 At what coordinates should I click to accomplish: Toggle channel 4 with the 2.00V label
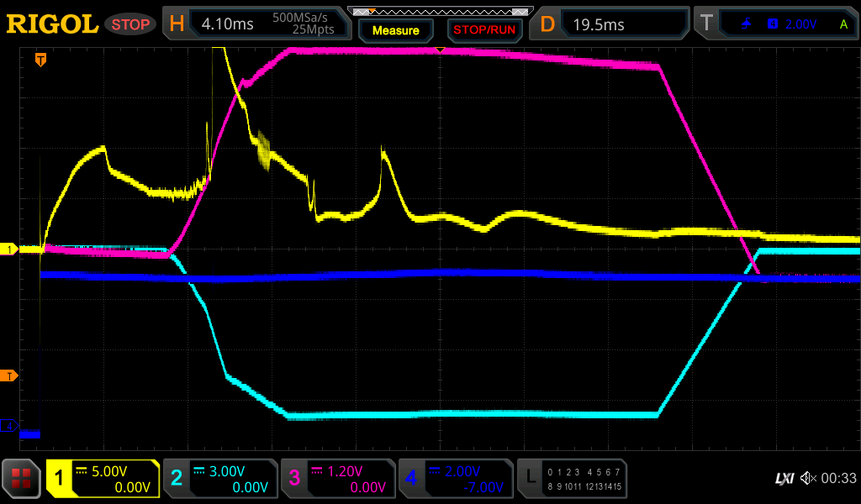coord(455,479)
